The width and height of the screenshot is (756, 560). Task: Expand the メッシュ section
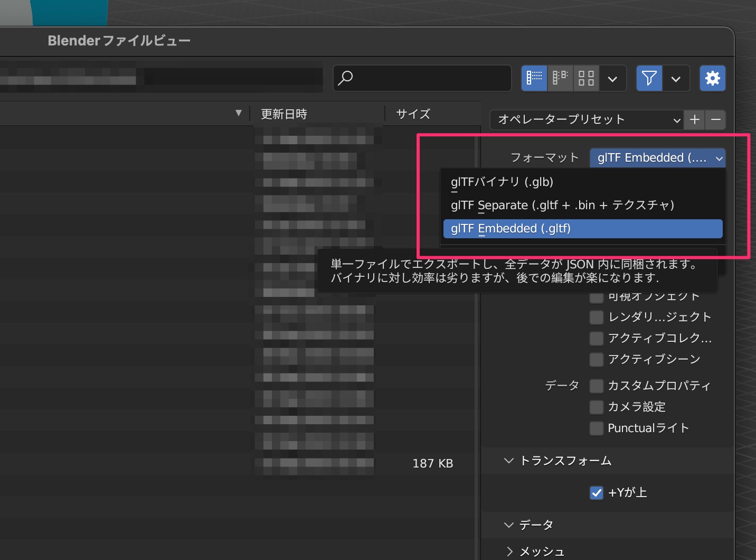tap(509, 551)
